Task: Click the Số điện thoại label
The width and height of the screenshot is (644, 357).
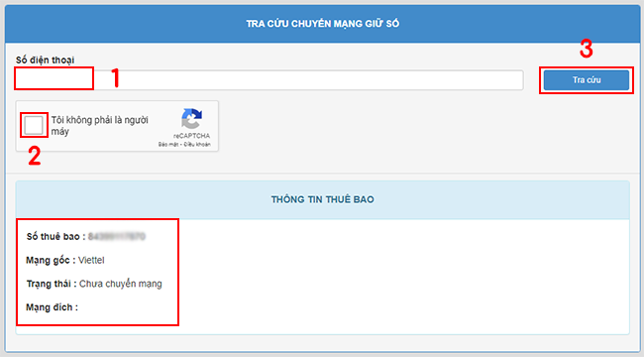Action: tap(46, 60)
